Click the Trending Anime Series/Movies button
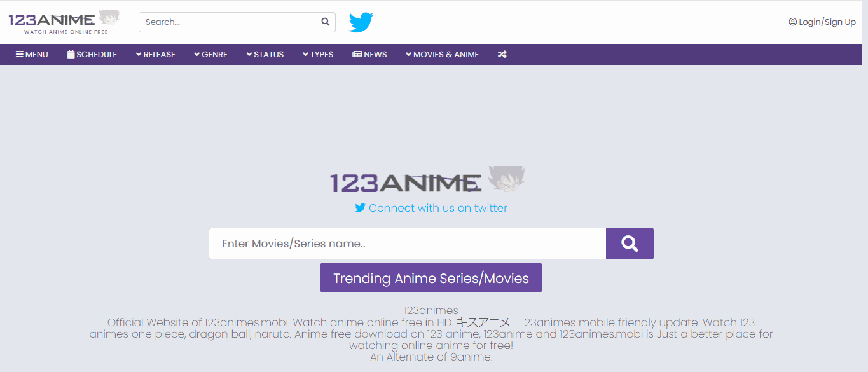The image size is (868, 372). (431, 278)
